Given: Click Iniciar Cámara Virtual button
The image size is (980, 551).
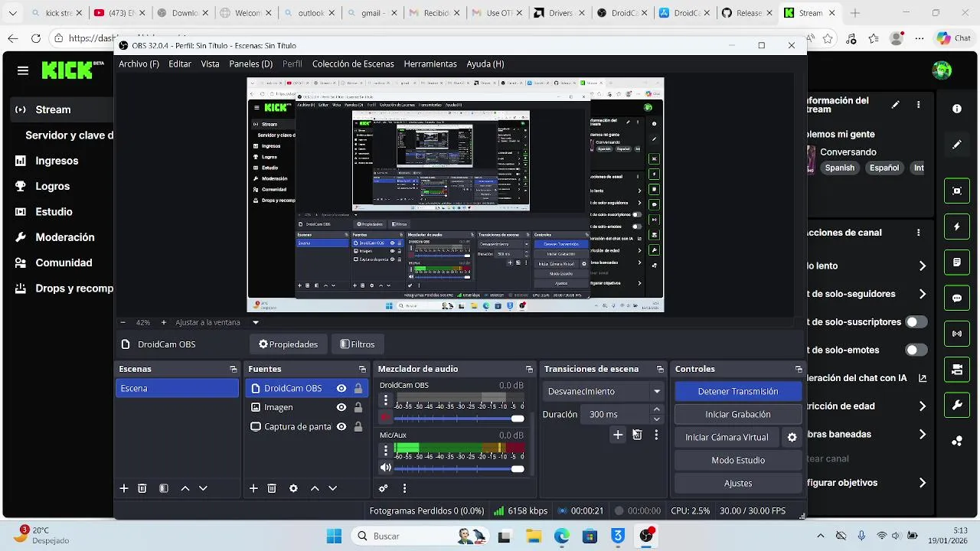Looking at the screenshot, I should (x=727, y=437).
